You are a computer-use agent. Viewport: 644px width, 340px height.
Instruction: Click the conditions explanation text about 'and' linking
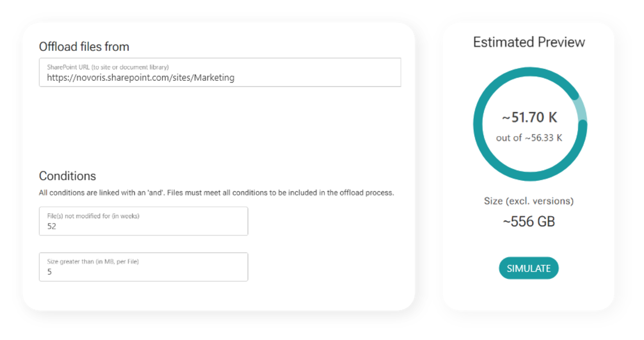pos(217,193)
